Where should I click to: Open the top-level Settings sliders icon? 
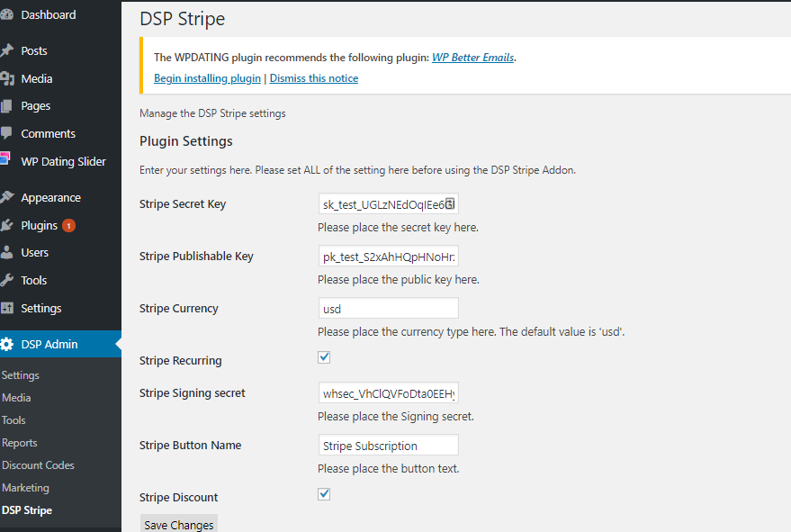pyautogui.click(x=6, y=308)
